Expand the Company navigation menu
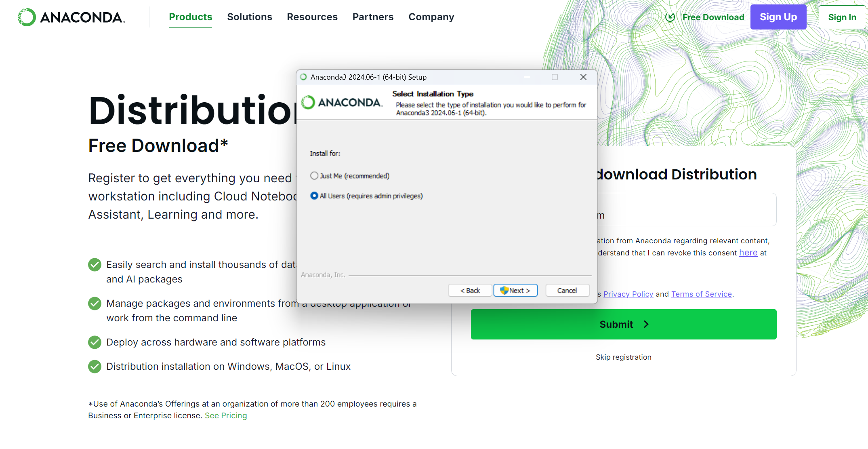Viewport: 868px width, 449px height. pyautogui.click(x=431, y=17)
